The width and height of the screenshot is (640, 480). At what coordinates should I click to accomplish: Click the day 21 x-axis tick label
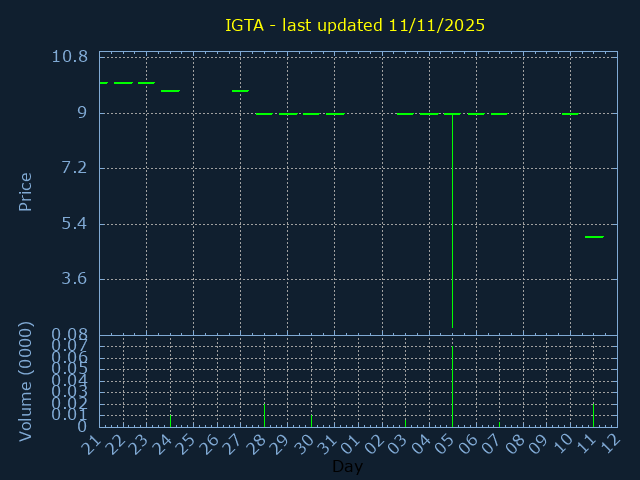92,443
